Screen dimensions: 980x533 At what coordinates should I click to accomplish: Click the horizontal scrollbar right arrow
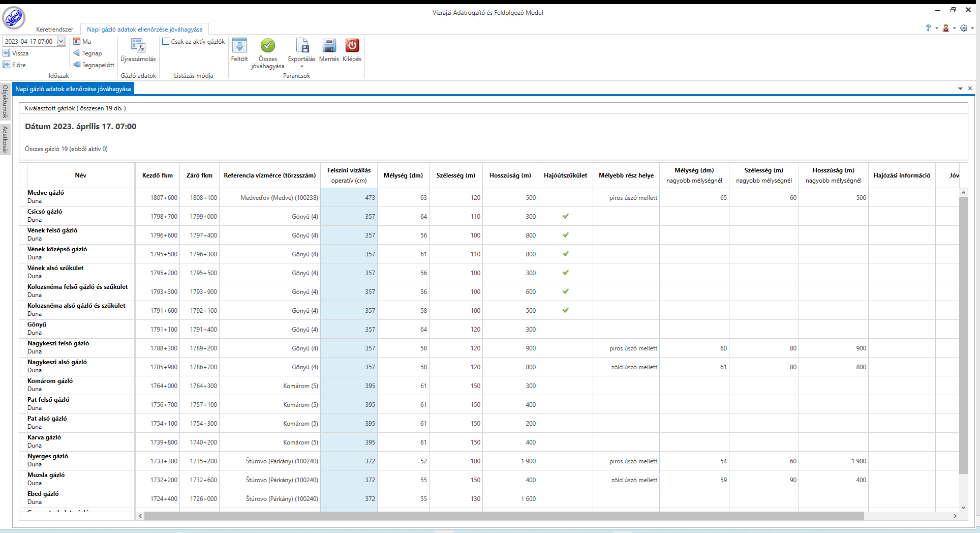tap(955, 516)
